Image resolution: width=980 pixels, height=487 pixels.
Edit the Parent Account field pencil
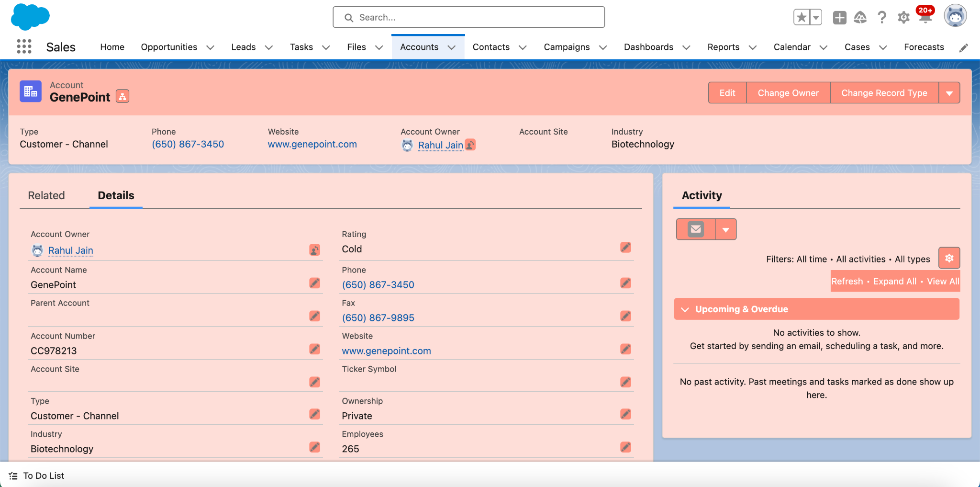click(314, 316)
